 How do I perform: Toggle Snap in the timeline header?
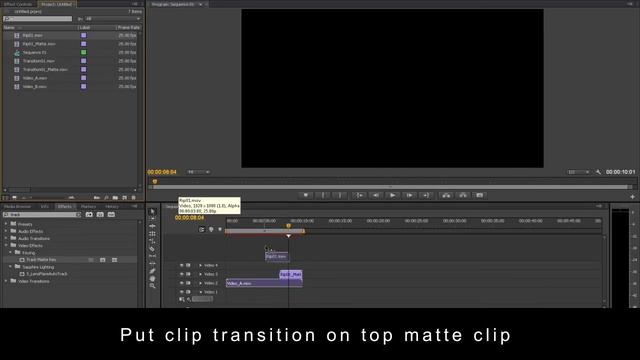pyautogui.click(x=202, y=230)
